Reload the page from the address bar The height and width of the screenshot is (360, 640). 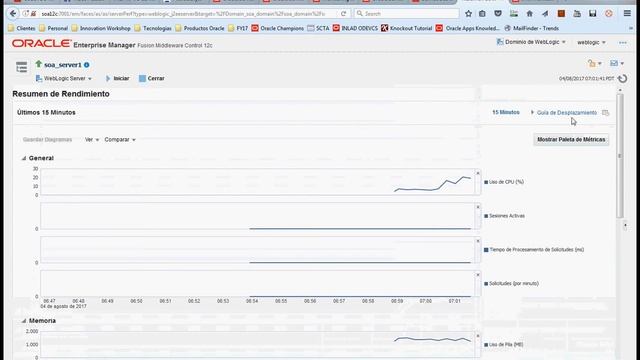pyautogui.click(x=343, y=13)
